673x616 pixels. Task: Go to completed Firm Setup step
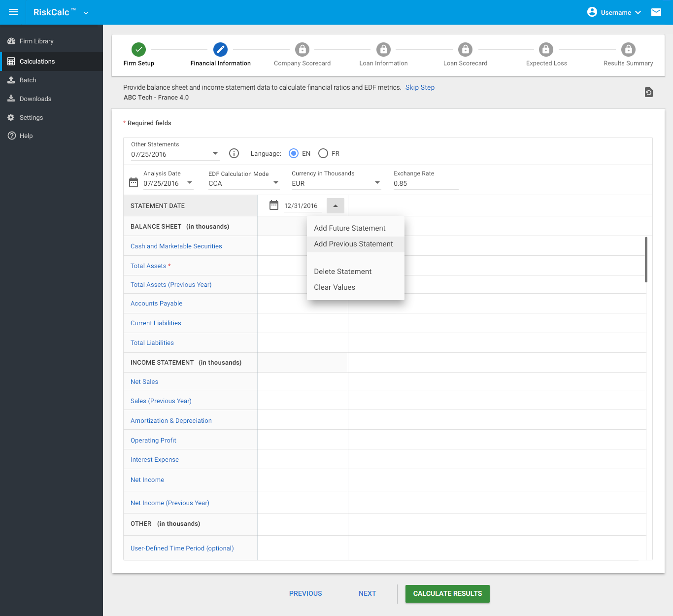pyautogui.click(x=139, y=49)
